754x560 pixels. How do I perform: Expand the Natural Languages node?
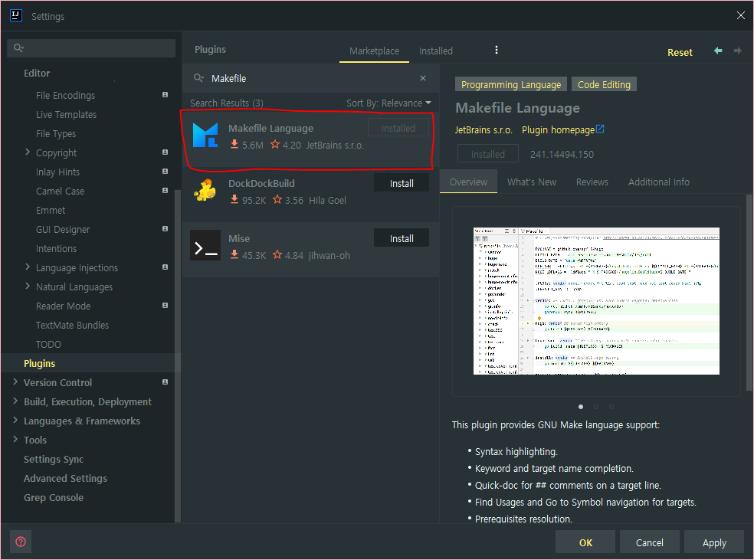[28, 286]
